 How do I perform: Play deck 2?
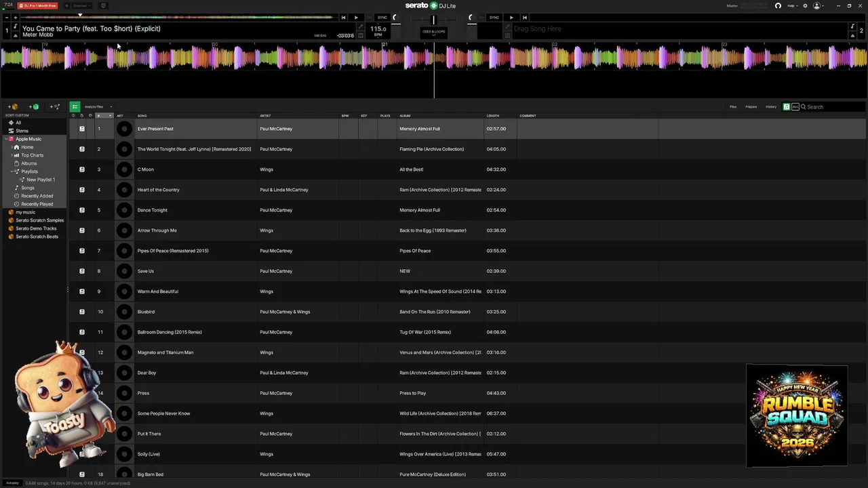511,18
